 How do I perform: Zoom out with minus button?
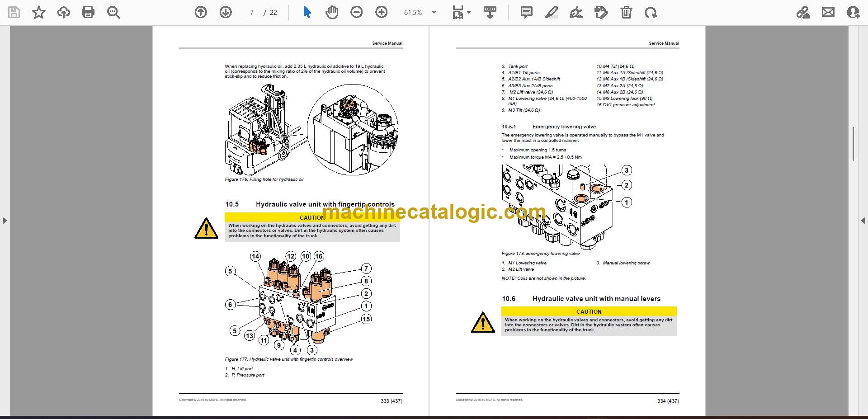click(357, 12)
